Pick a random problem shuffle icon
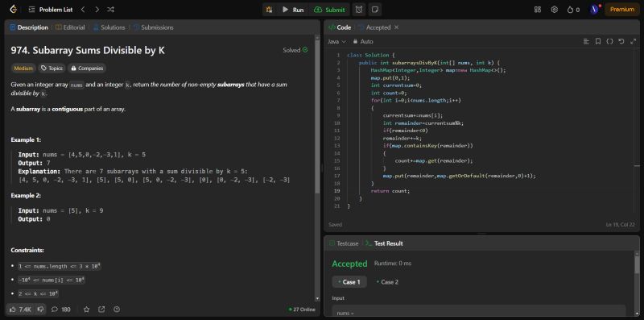This screenshot has height=320, width=644. click(110, 10)
